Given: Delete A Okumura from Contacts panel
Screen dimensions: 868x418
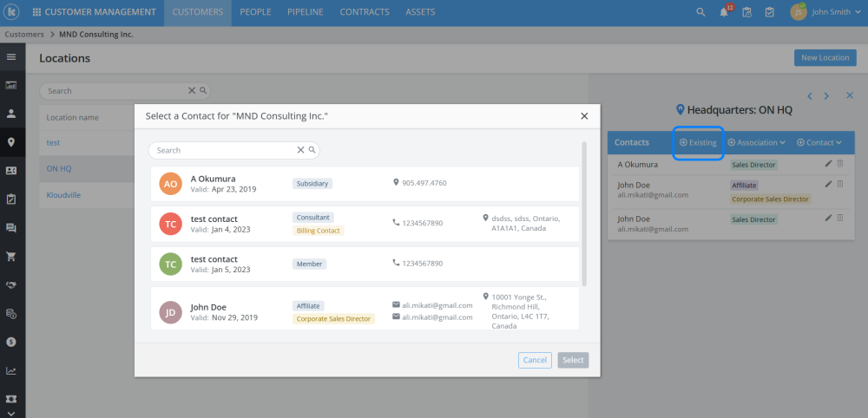Looking at the screenshot, I should tap(839, 163).
